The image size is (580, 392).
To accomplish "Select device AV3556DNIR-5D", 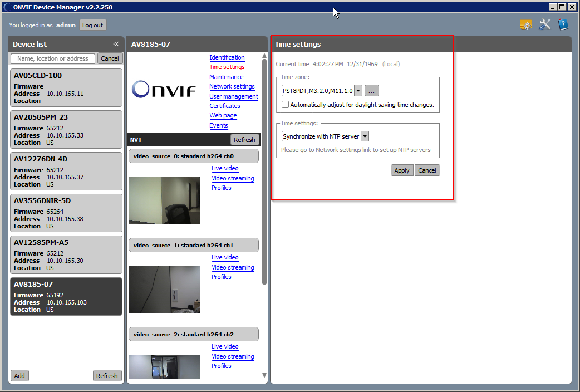I will (x=66, y=213).
